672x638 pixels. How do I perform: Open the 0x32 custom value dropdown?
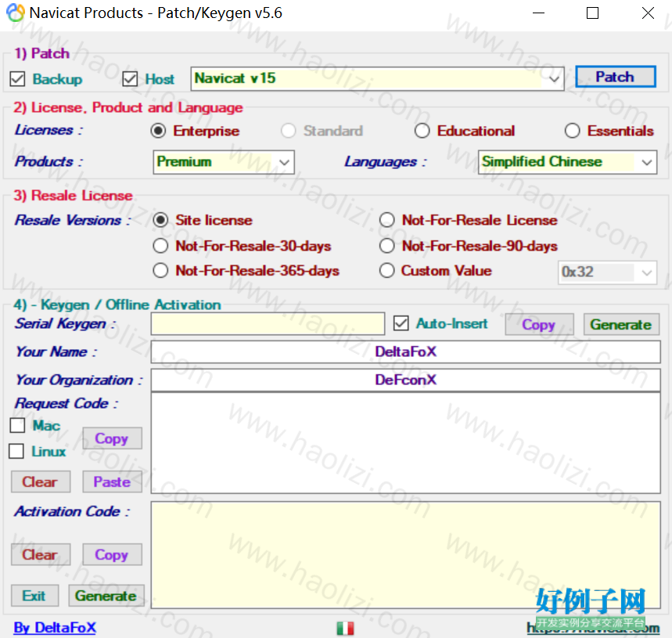pyautogui.click(x=607, y=272)
